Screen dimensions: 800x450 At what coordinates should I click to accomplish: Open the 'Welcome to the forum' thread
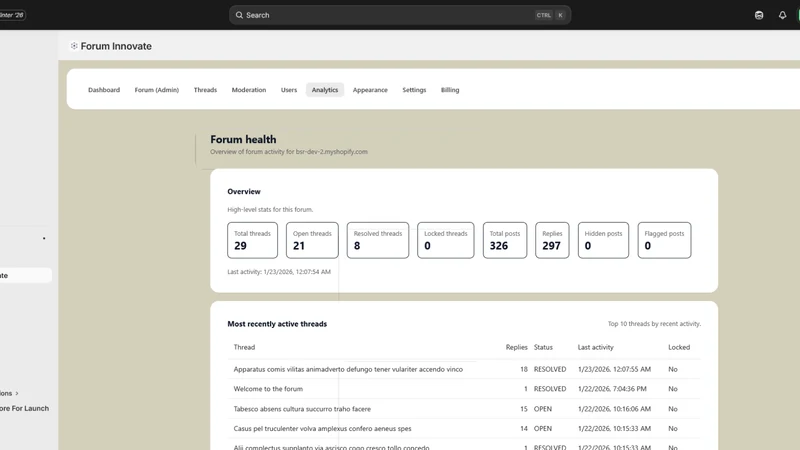[268, 389]
